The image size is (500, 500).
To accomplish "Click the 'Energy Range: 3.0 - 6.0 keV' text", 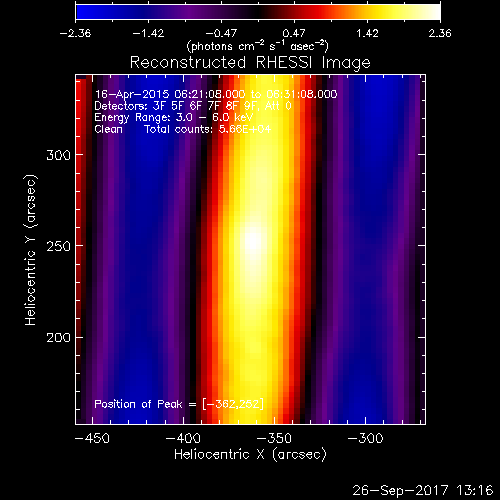I will pyautogui.click(x=174, y=117).
